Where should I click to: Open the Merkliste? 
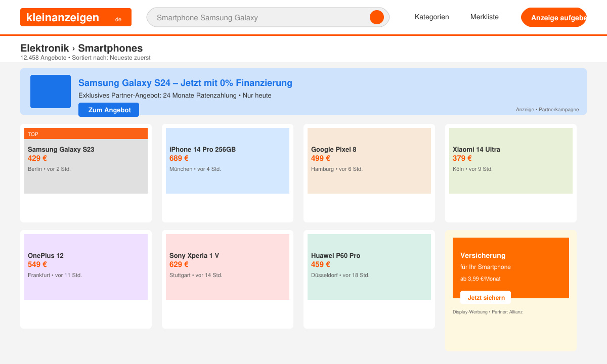coord(485,17)
